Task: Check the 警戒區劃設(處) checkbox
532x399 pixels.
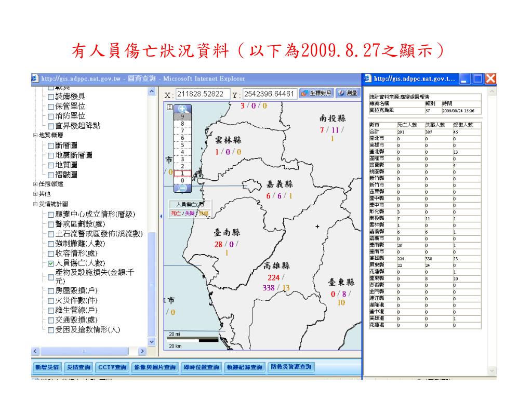Action: click(x=51, y=224)
